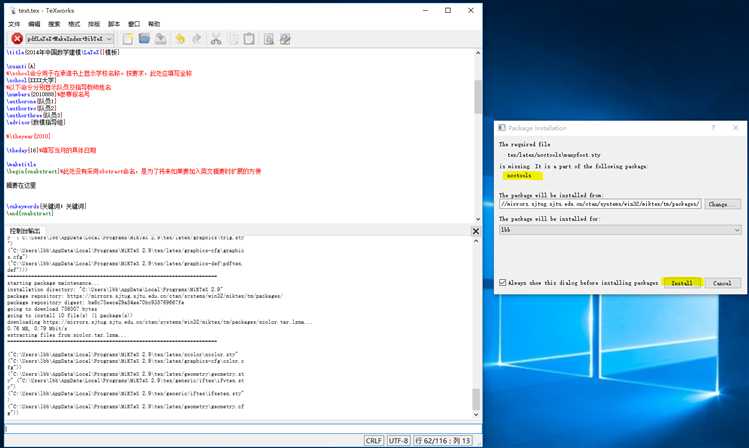
Task: Redo the last undone edit
Action: coord(197,39)
